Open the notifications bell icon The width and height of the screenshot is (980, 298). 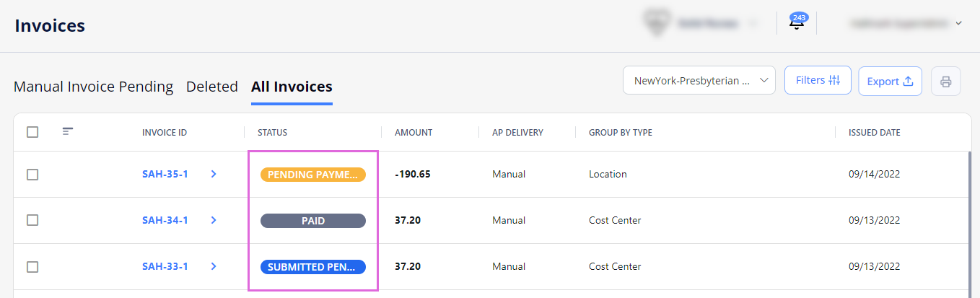tap(797, 23)
